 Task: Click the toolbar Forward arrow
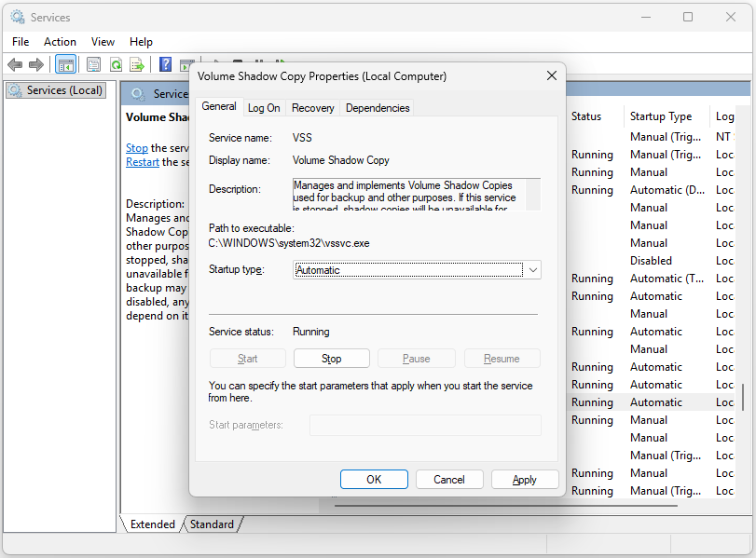tap(36, 64)
